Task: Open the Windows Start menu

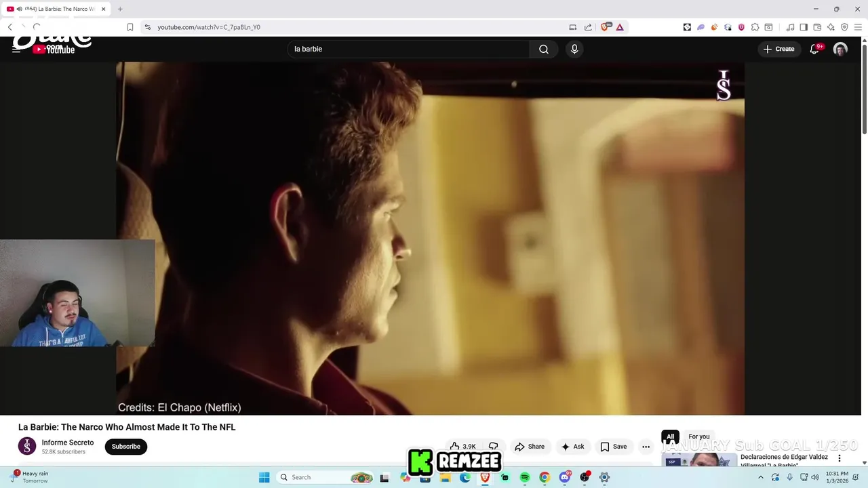Action: click(x=264, y=477)
